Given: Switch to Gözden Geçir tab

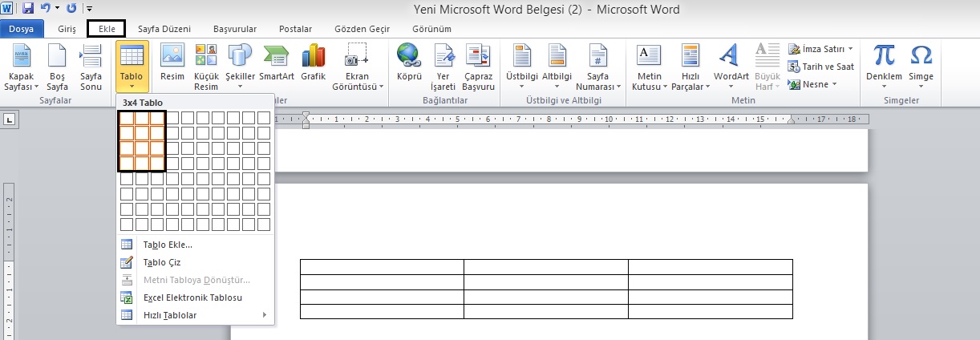Looking at the screenshot, I should coord(362,29).
